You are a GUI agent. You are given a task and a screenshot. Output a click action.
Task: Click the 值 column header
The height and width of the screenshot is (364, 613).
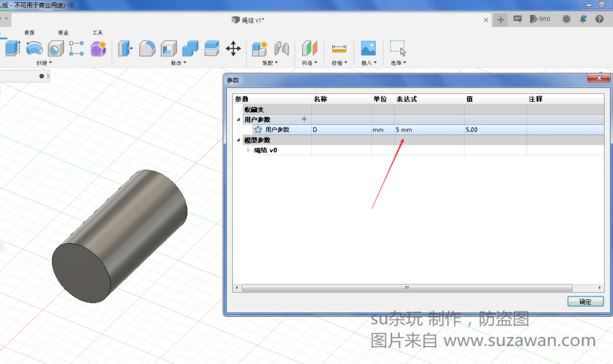(x=495, y=99)
